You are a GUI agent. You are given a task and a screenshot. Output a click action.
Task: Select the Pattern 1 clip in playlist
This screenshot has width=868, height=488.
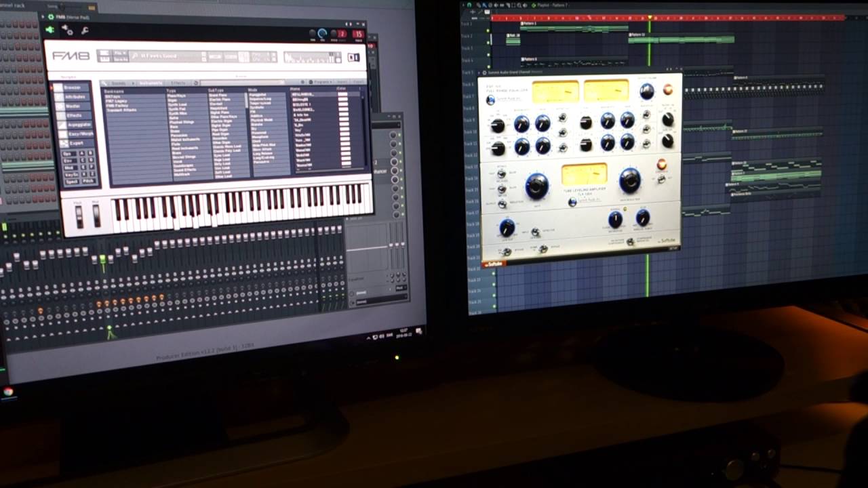coord(574,26)
